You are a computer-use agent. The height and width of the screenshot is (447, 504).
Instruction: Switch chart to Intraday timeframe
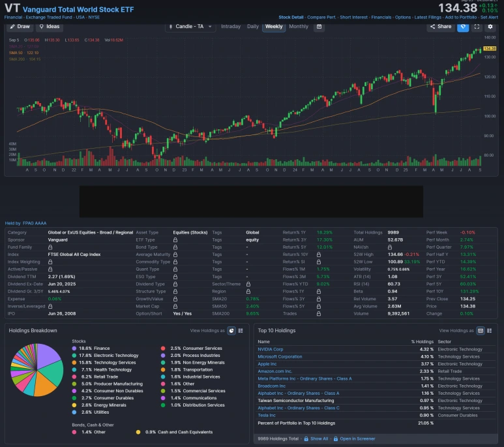231,27
